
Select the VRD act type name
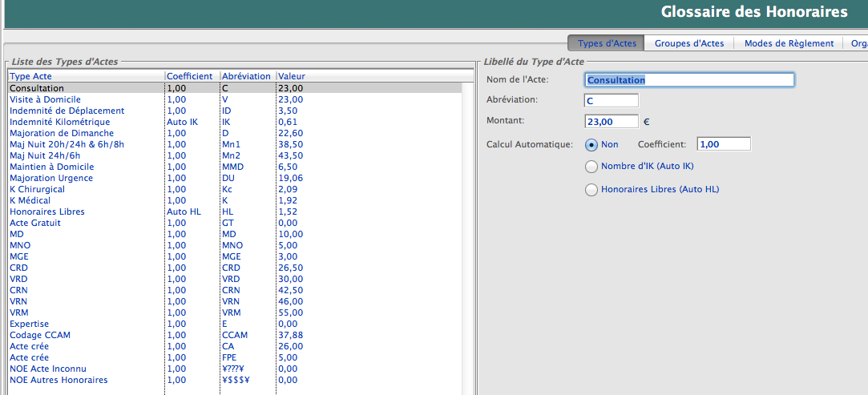click(x=18, y=279)
